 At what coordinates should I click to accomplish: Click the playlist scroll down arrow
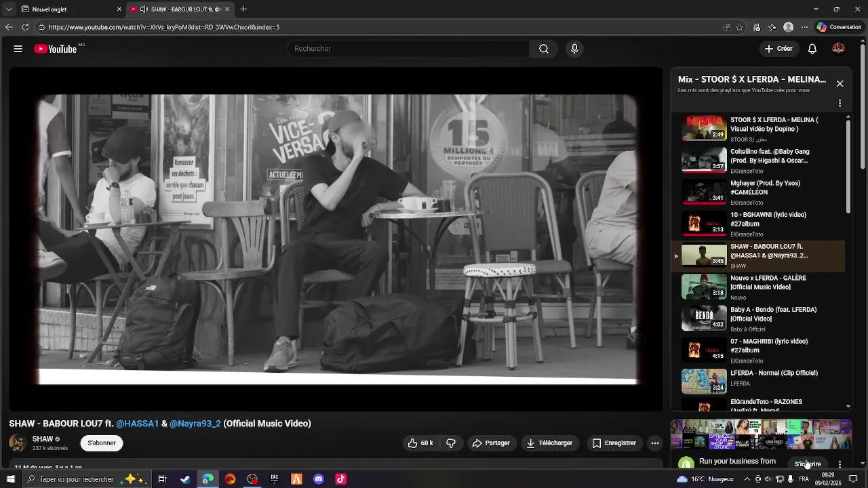click(x=848, y=407)
